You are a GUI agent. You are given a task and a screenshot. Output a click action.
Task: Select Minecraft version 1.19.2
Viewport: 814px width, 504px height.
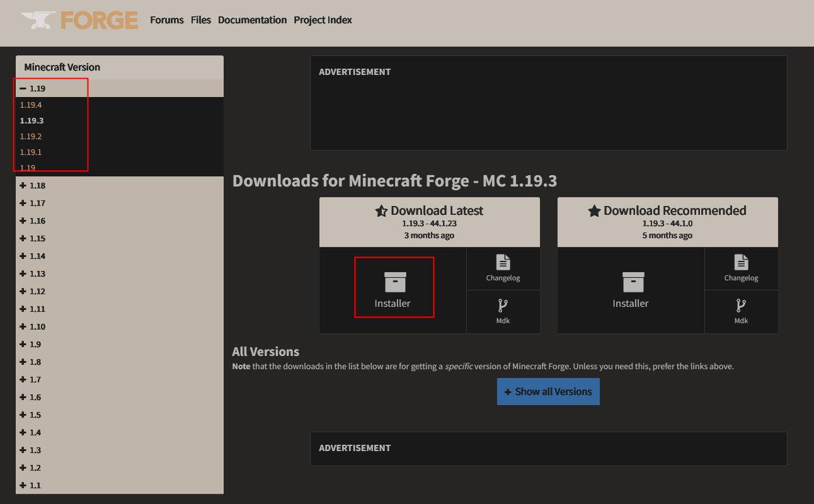31,136
